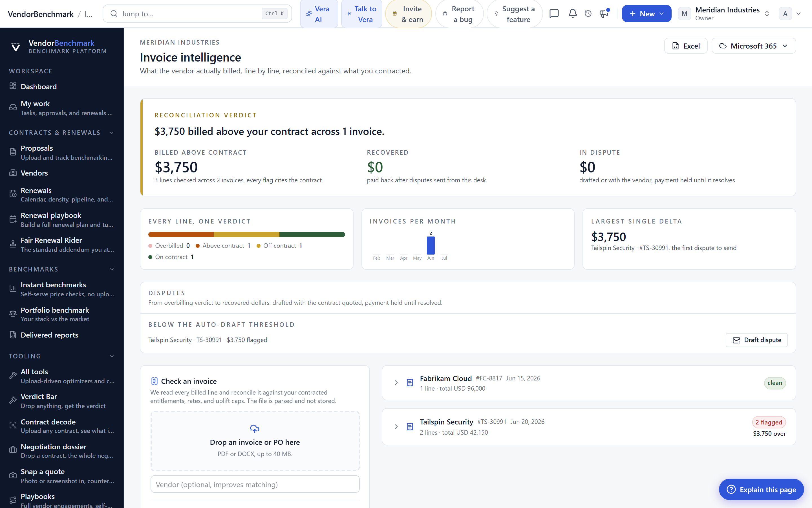
Task: Click the Delivered reports file icon
Action: pyautogui.click(x=13, y=335)
